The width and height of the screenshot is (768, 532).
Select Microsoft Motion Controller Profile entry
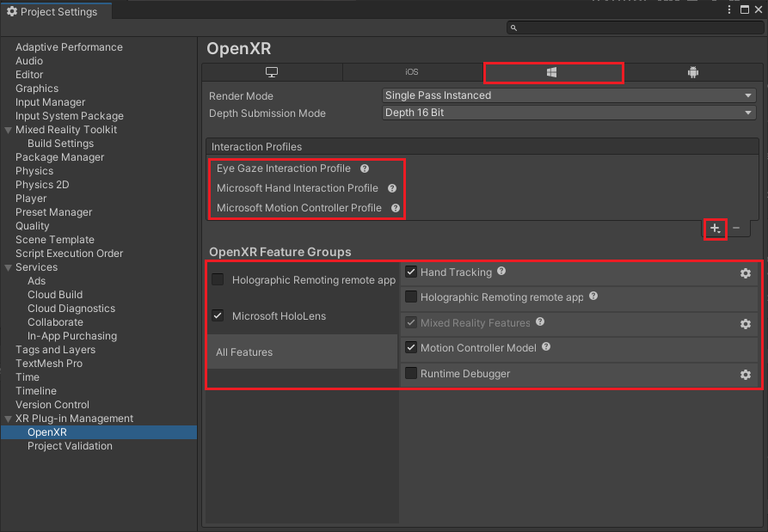tap(298, 208)
